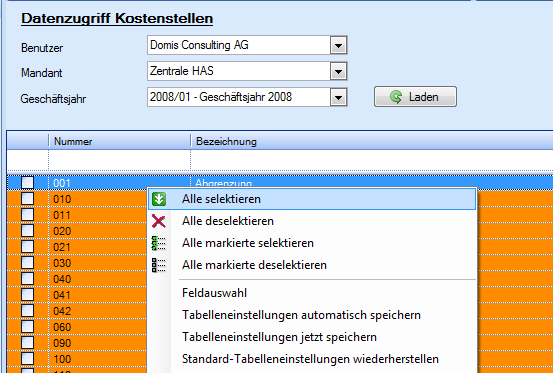Image resolution: width=553 pixels, height=373 pixels.
Task: Click the Domis Consulting AG combo field
Action: [247, 45]
